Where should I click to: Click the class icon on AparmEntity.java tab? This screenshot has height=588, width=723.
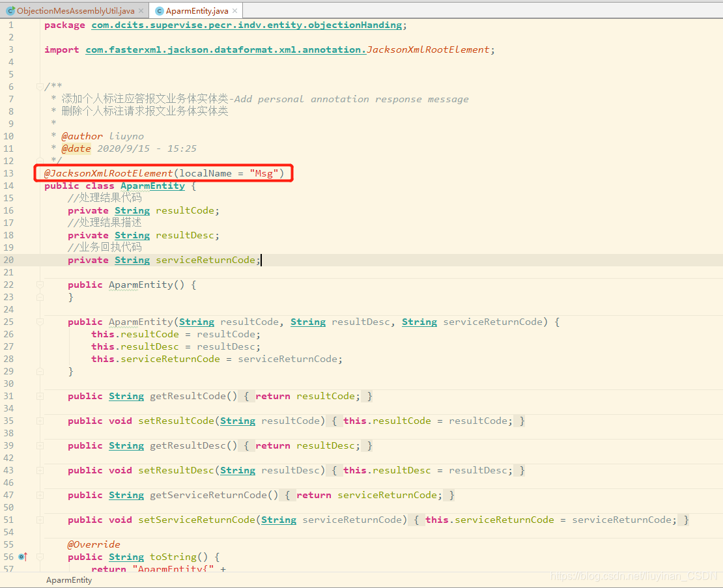158,10
